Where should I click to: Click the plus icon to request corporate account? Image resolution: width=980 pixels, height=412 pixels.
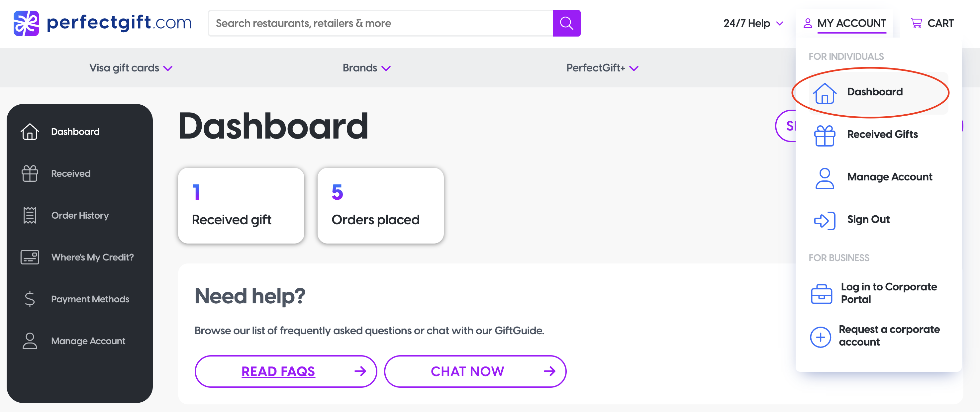click(x=820, y=337)
